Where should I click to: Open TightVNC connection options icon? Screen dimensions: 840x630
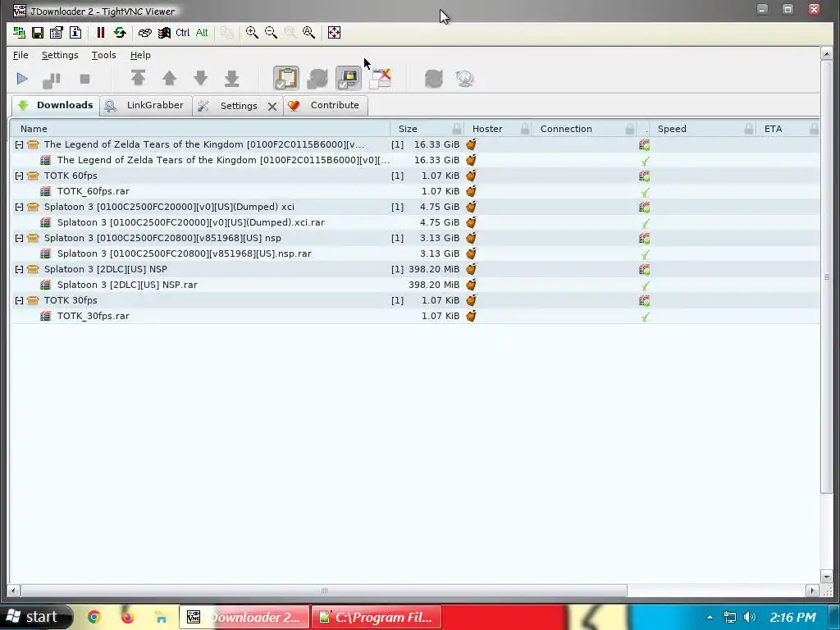point(57,33)
